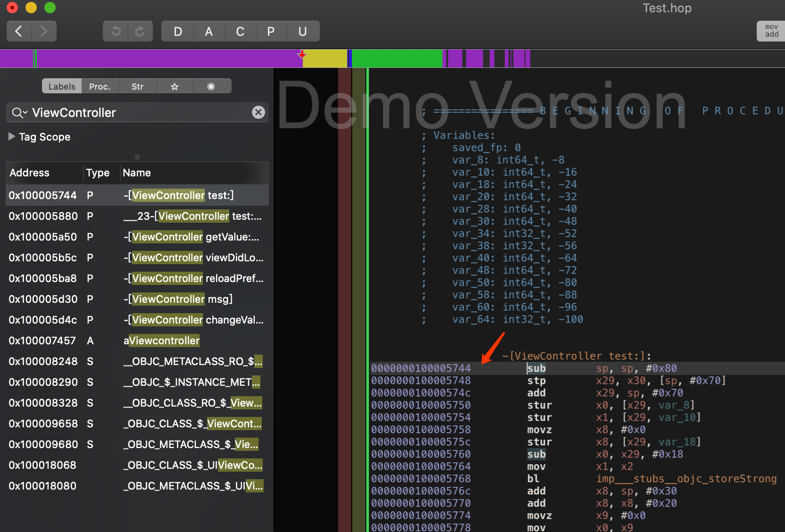Select the -[ViewController getValue:... row
The image size is (785, 532).
tap(137, 237)
